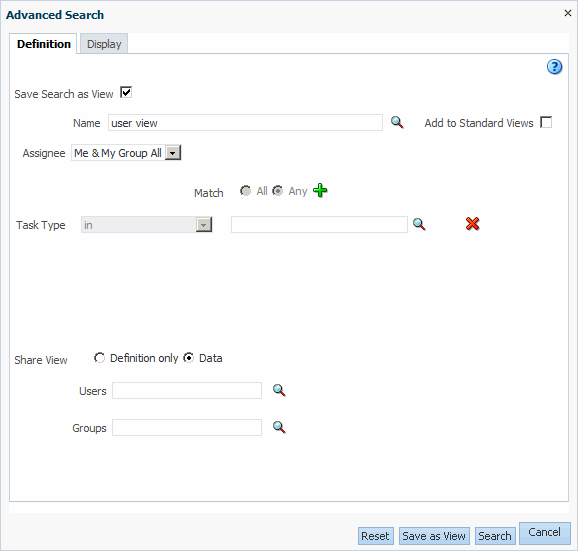Click the Save as View button

(434, 536)
